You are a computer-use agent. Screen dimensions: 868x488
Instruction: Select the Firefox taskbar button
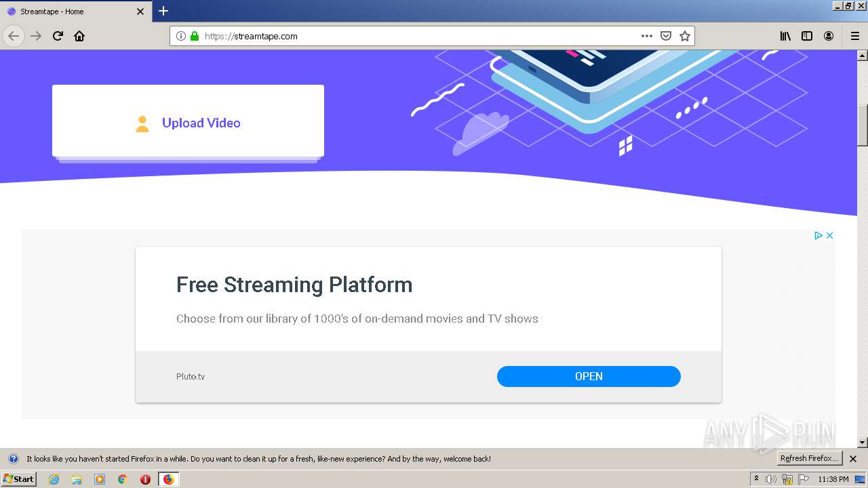(168, 479)
